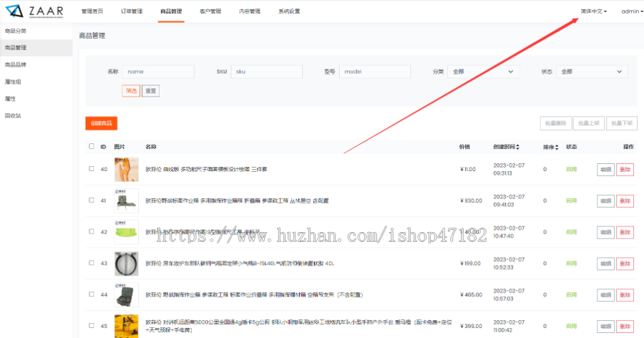The height and width of the screenshot is (338, 644).
Task: Check the checkbox for product ID 41
Action: click(x=92, y=201)
